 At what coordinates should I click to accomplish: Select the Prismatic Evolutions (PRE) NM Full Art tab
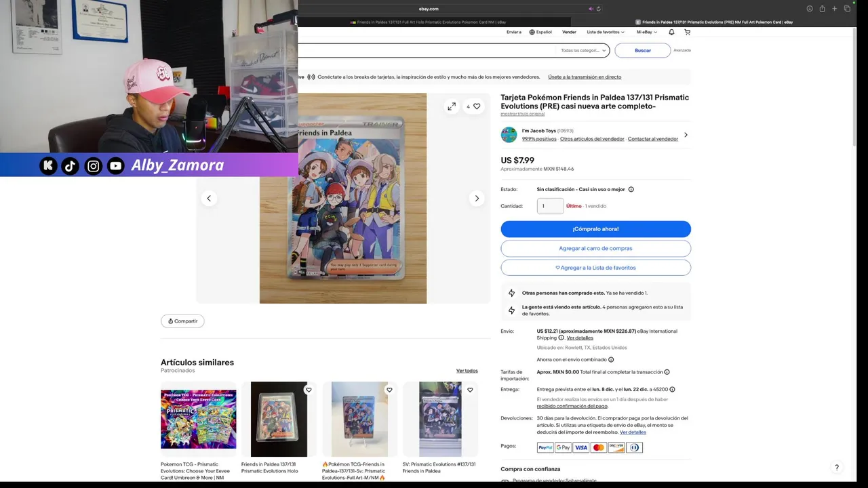coord(713,22)
